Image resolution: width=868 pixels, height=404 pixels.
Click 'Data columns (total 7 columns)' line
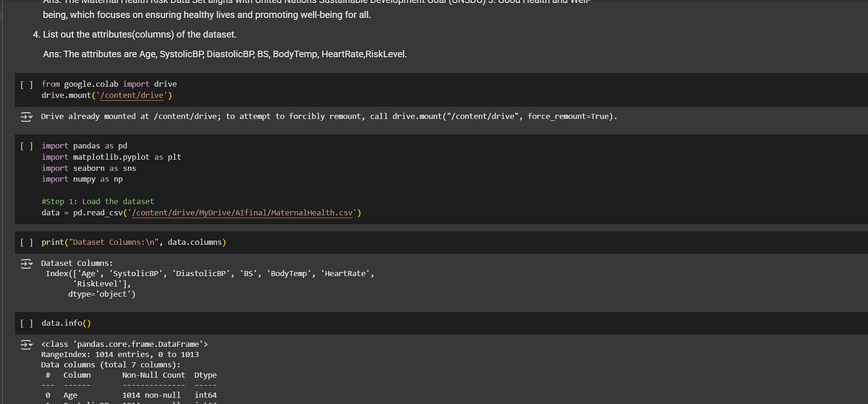click(111, 365)
